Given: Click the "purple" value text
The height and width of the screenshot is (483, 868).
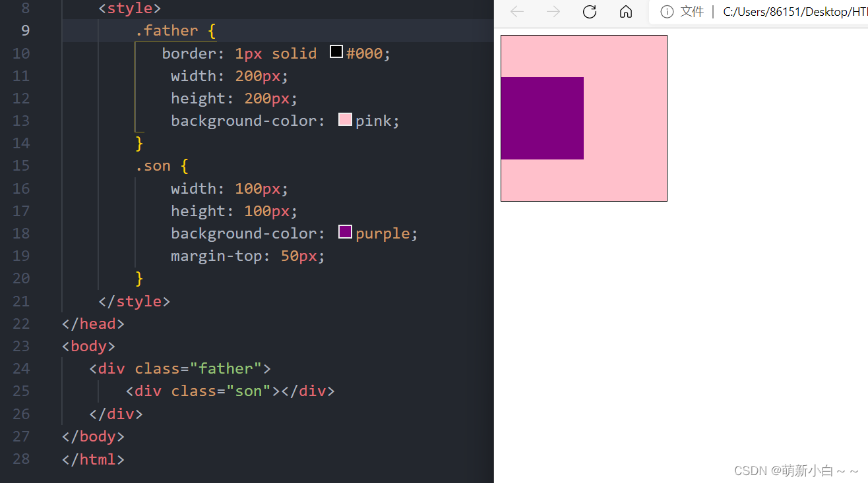Looking at the screenshot, I should [x=383, y=233].
